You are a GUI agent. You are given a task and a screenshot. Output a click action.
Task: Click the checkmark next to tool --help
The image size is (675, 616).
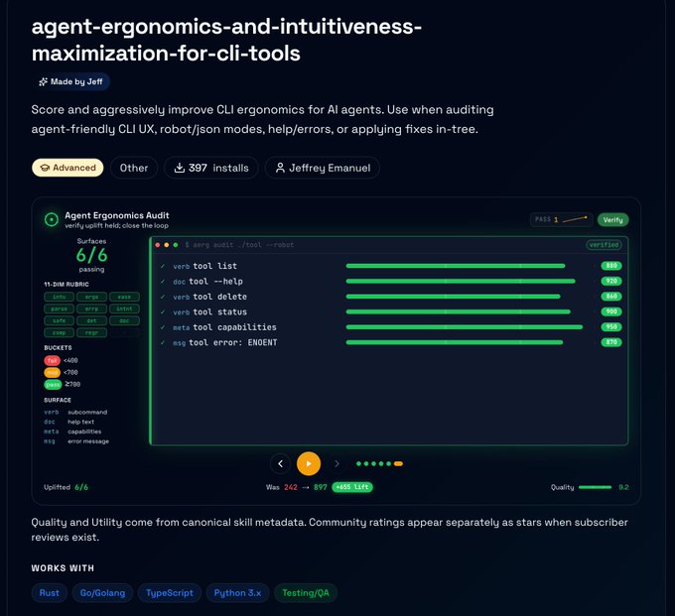[x=163, y=282]
